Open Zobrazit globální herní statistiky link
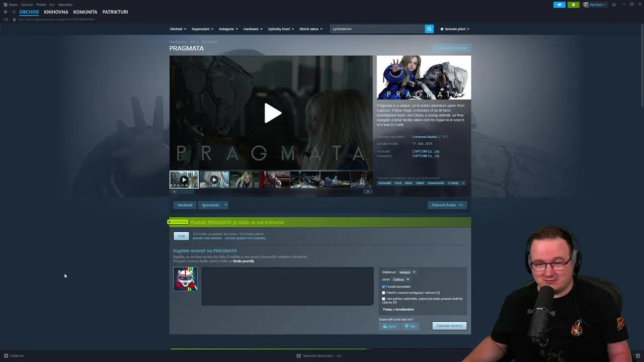Image resolution: width=644 pixels, height=362 pixels. point(245,238)
